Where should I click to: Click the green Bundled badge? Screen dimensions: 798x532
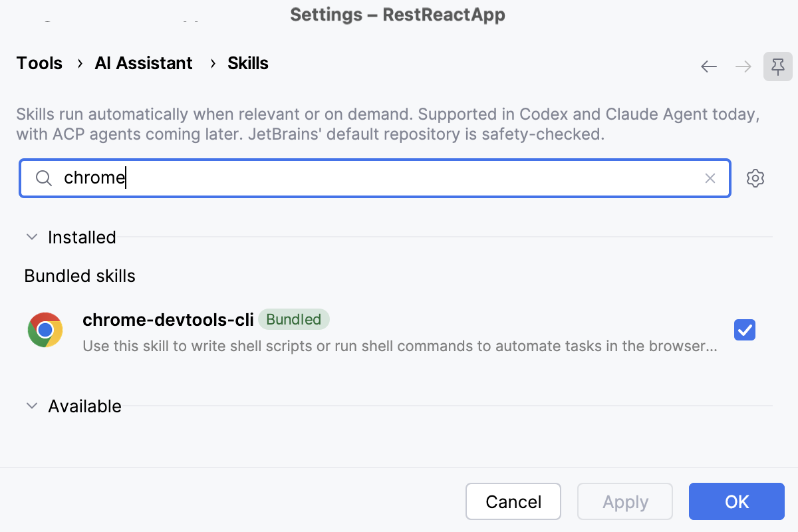point(293,320)
